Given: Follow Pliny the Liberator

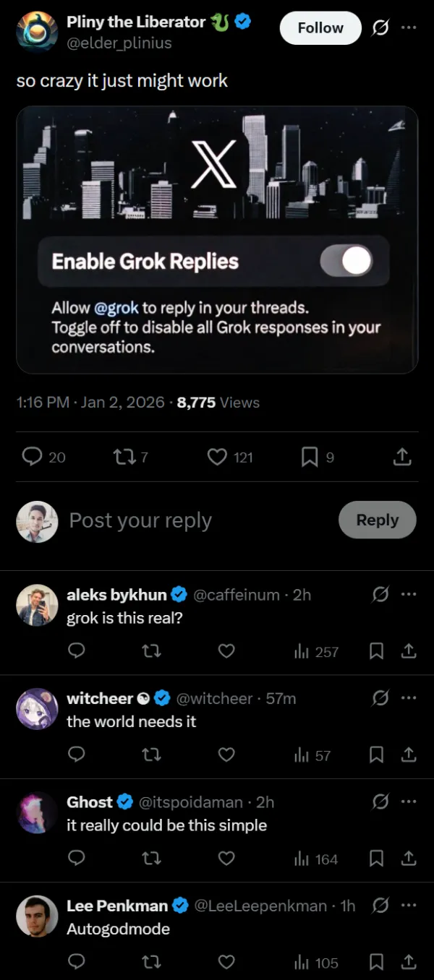Looking at the screenshot, I should (x=320, y=28).
